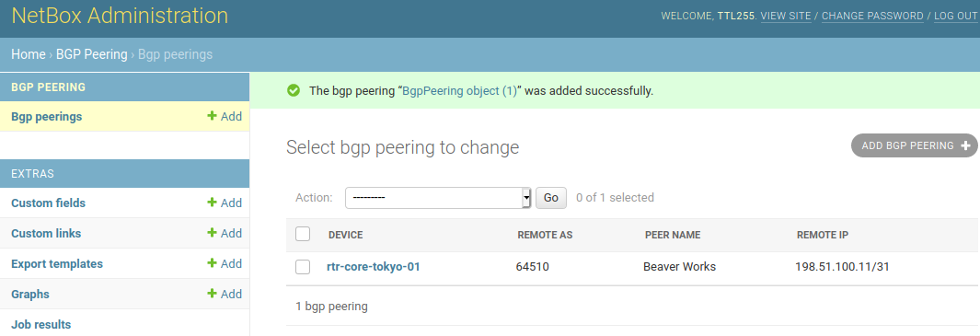Click the '1 bgp peering' count text
980x336 pixels.
[x=331, y=307]
